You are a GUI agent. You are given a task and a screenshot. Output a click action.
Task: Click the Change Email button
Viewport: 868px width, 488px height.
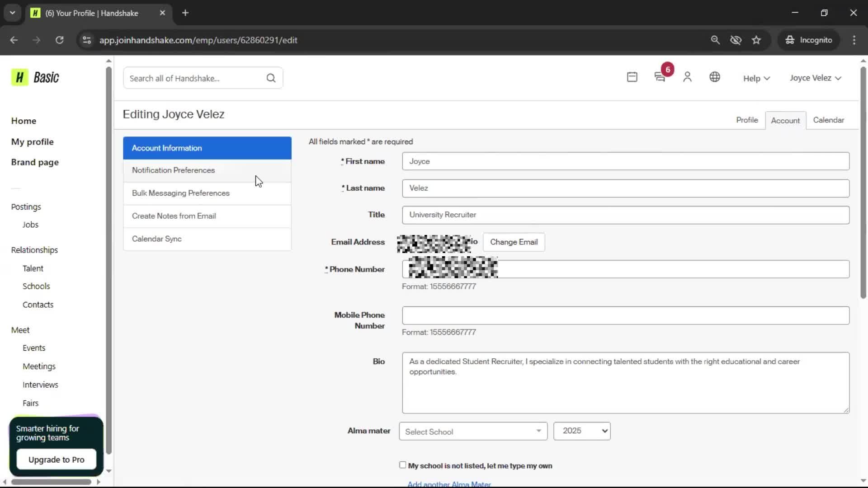click(514, 242)
